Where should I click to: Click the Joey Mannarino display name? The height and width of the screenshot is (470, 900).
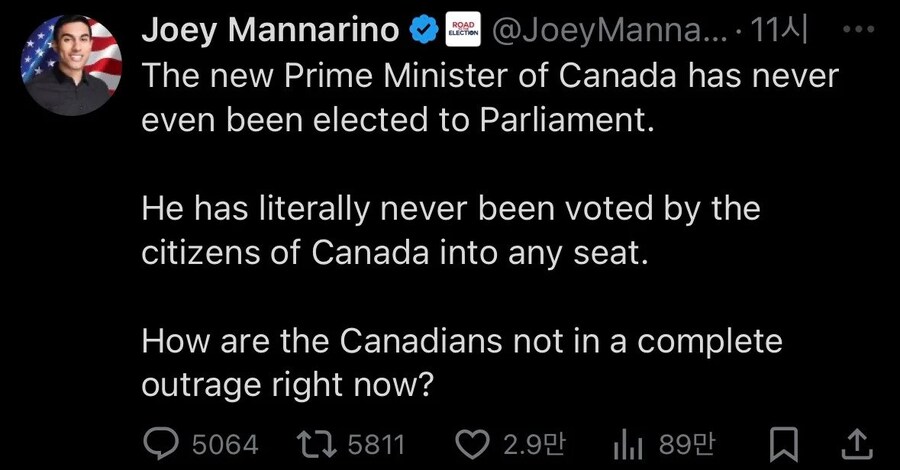click(x=270, y=32)
